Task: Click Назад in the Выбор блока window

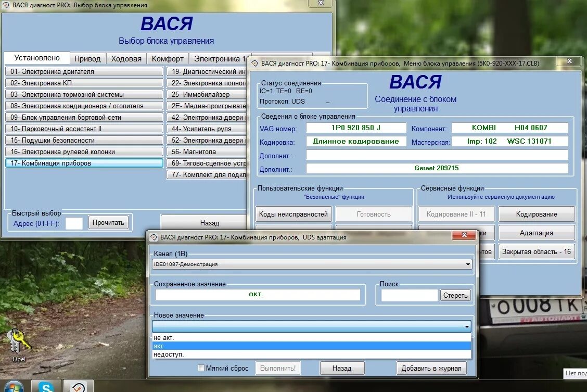Action: pos(204,223)
